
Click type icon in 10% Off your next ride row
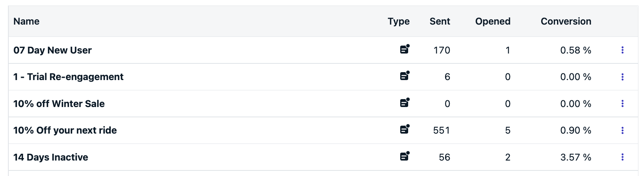[x=405, y=129]
